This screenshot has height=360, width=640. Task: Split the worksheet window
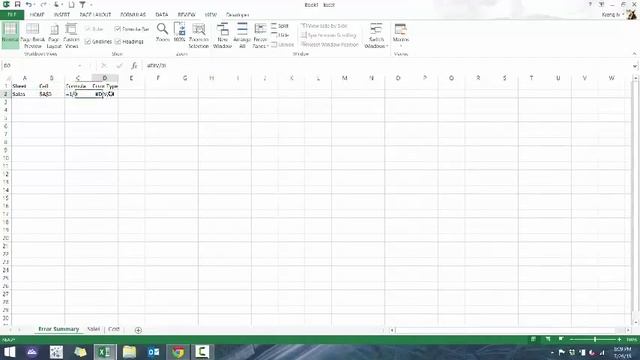pos(280,26)
